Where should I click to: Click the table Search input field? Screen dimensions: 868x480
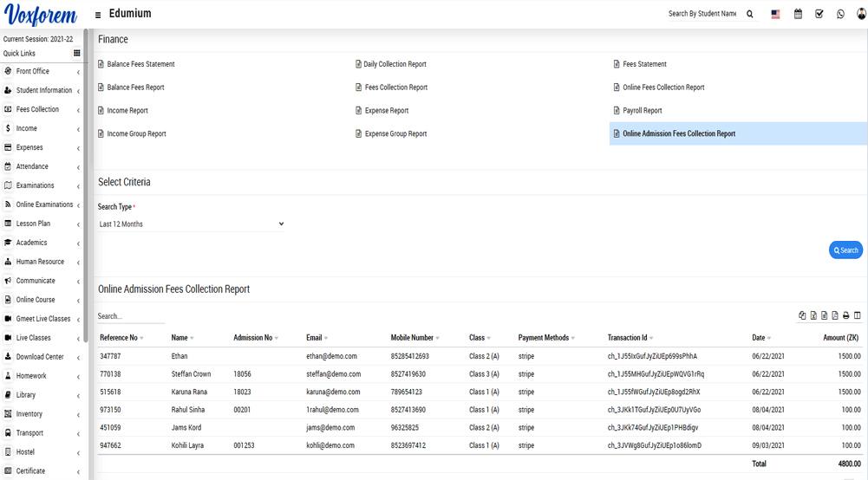[x=130, y=316]
